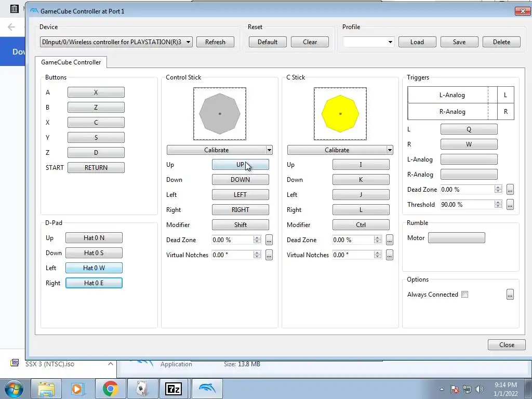532x399 pixels.
Task: Increase Control Stick Dead Zone spinner up
Action: click(257, 238)
